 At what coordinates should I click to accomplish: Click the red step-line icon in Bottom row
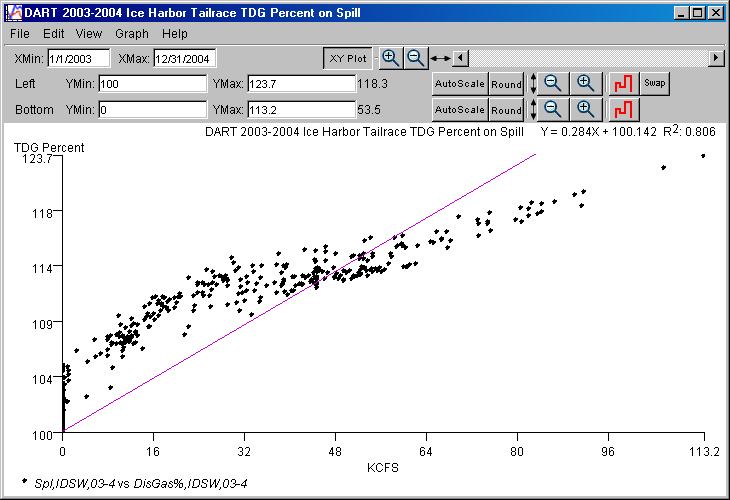[x=624, y=109]
